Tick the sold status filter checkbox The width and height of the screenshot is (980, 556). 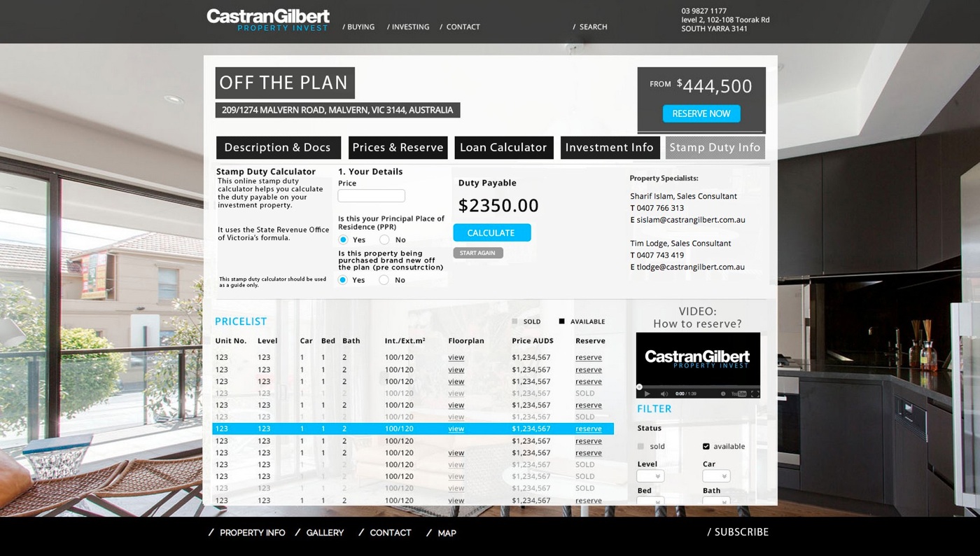click(640, 447)
